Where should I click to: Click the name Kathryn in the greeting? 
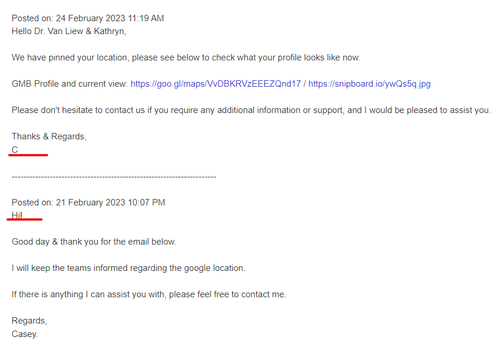pos(109,31)
